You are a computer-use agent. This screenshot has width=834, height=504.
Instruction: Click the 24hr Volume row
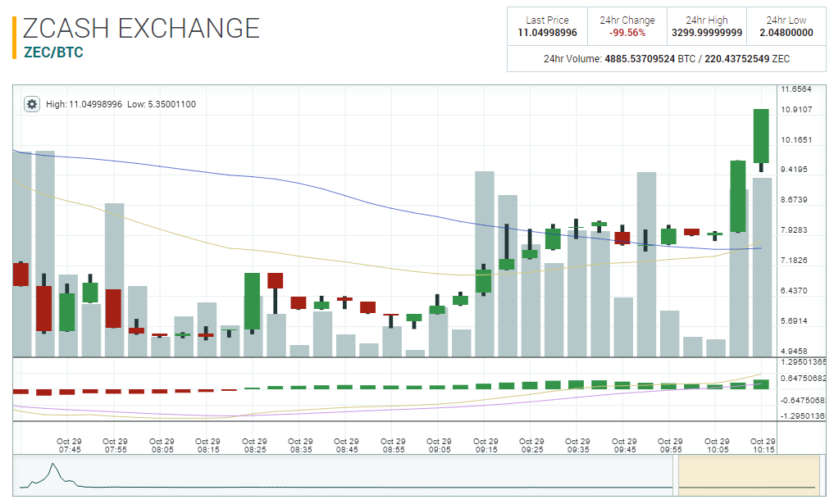point(666,59)
